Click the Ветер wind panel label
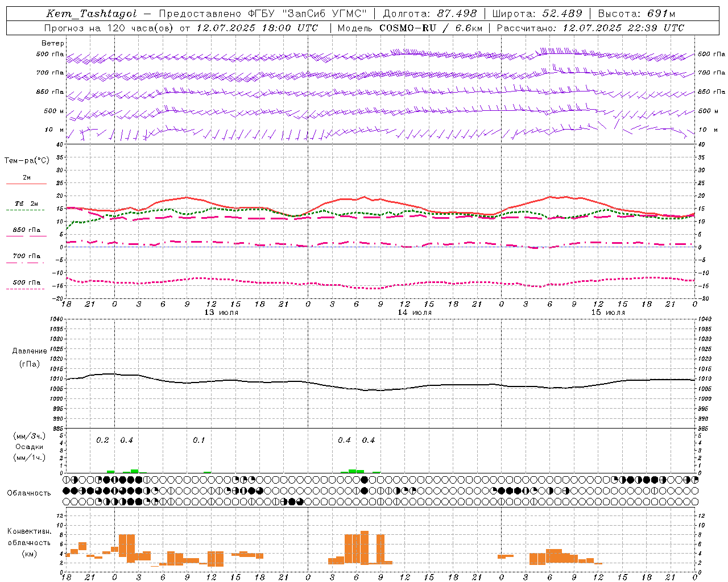 point(52,43)
